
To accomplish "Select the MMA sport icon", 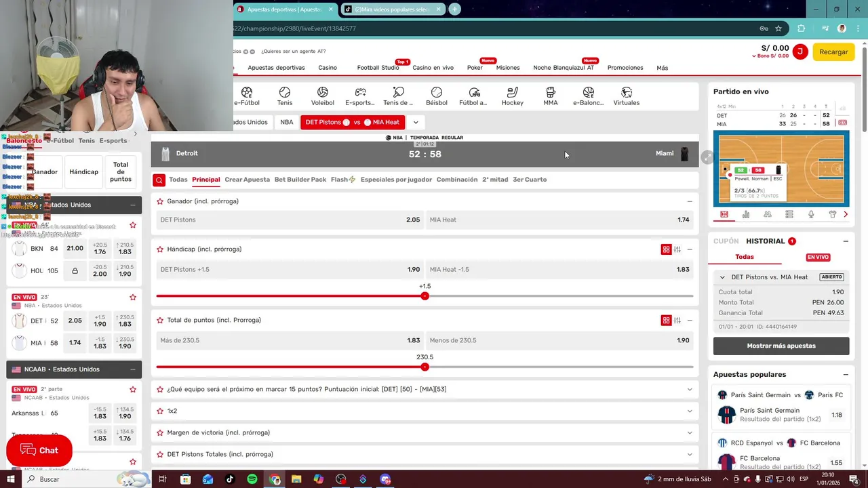I will tap(551, 92).
